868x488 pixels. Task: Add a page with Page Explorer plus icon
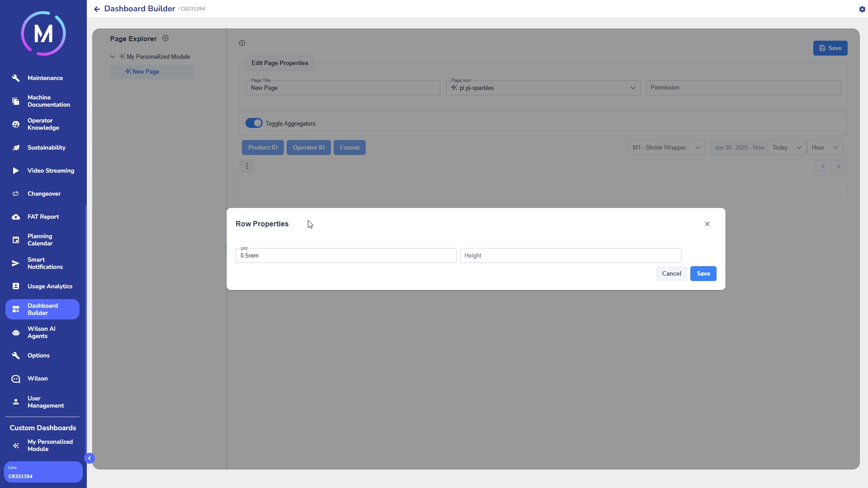(165, 38)
